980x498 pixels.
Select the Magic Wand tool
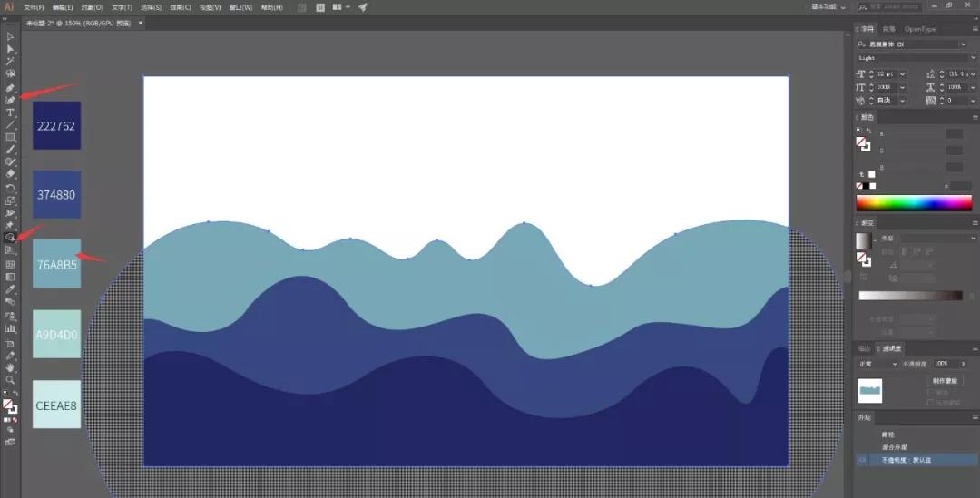[10, 62]
